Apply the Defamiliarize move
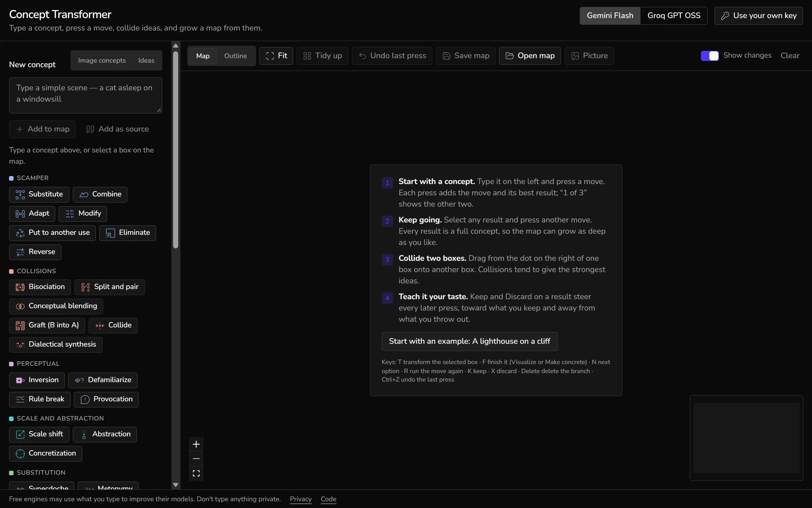812x508 pixels. click(x=103, y=380)
